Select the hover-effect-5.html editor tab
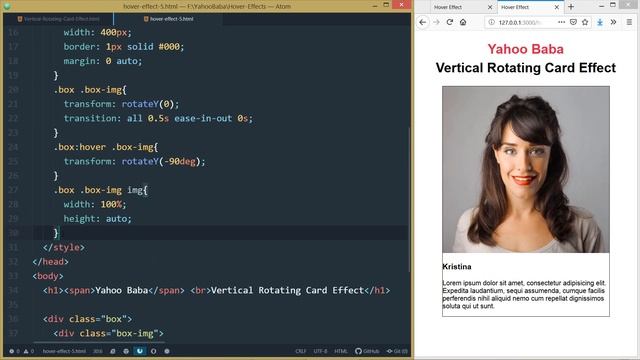640x360 pixels. tap(169, 19)
